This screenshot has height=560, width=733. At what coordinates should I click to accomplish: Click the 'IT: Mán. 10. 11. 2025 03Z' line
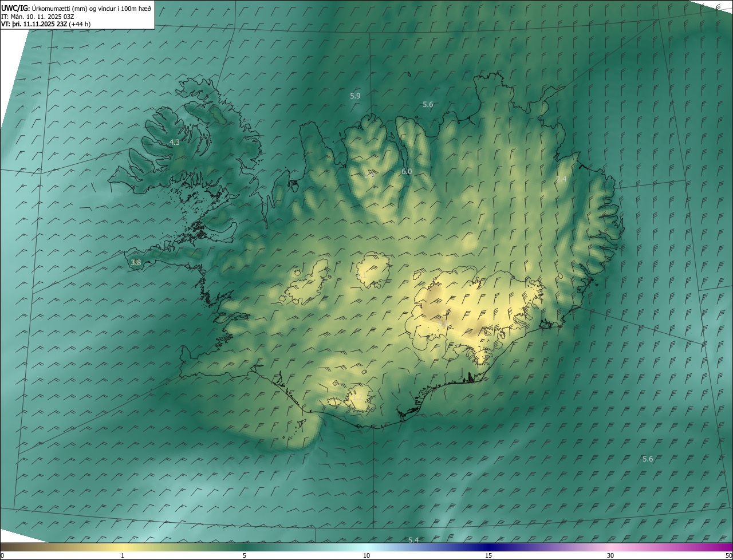coord(37,17)
